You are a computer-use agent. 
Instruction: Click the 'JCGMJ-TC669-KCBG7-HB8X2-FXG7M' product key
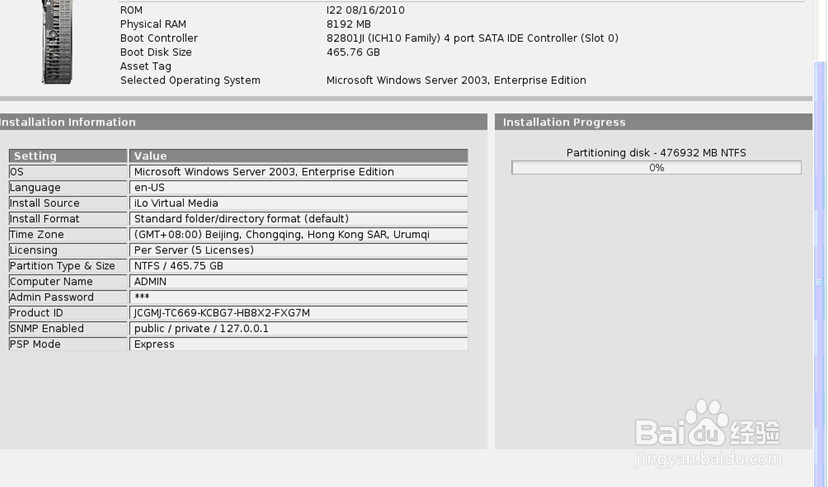coord(222,313)
